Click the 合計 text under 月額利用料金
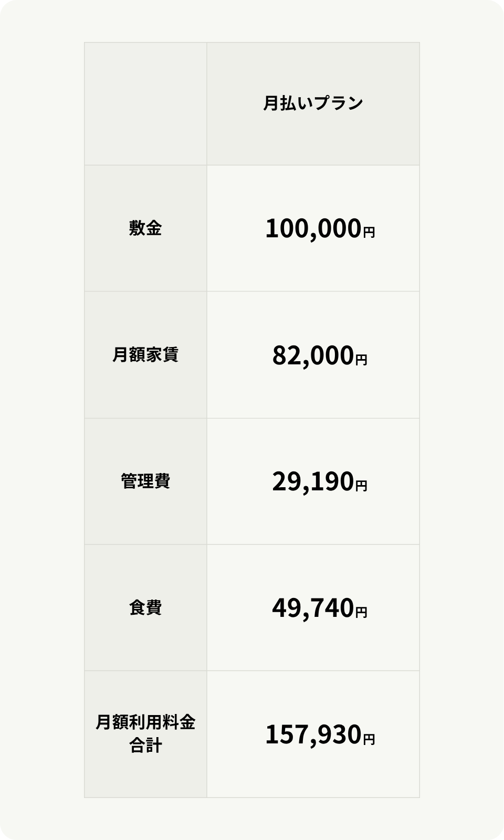The height and width of the screenshot is (840, 504). click(x=145, y=745)
